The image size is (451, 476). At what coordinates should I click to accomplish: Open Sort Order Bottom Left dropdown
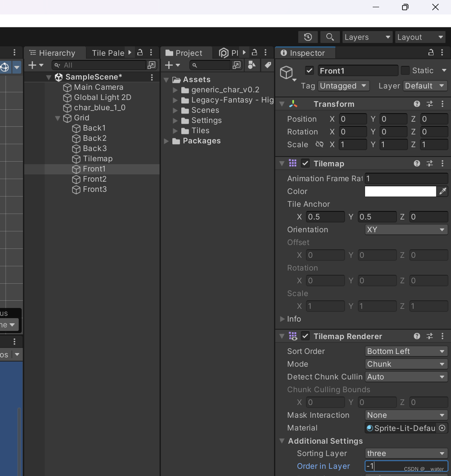[406, 351]
